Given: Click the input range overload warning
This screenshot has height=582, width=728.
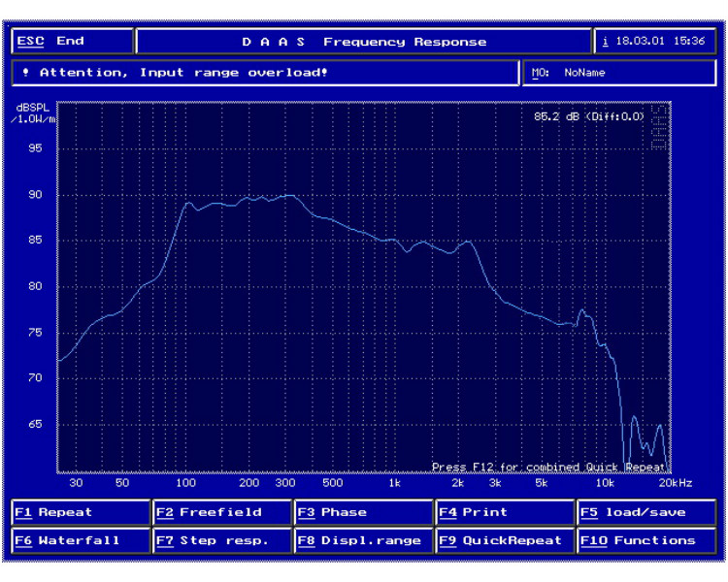Looking at the screenshot, I should 265,73.
